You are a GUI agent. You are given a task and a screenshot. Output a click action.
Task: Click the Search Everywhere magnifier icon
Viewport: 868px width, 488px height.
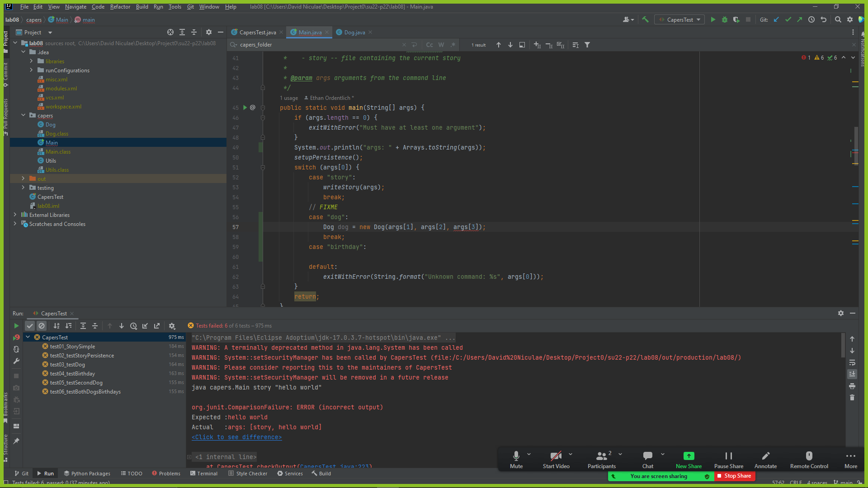[838, 19]
